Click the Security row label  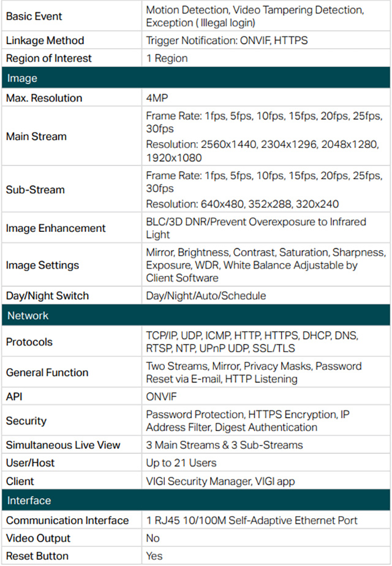pyautogui.click(x=26, y=421)
